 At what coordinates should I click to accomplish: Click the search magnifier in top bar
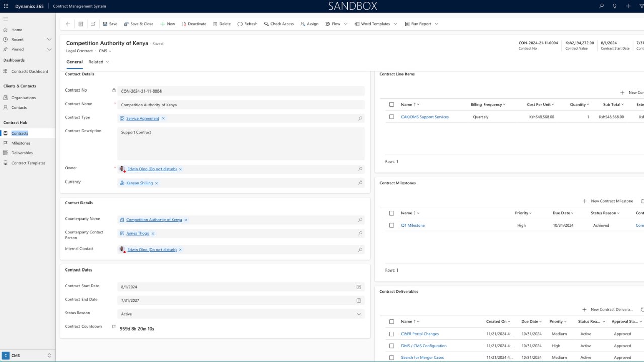tap(601, 6)
